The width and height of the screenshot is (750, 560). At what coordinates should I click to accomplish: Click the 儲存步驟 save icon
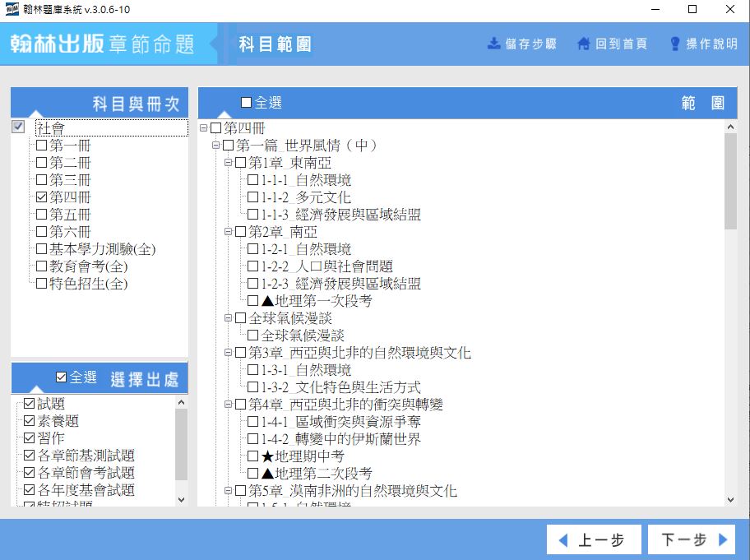[x=493, y=44]
